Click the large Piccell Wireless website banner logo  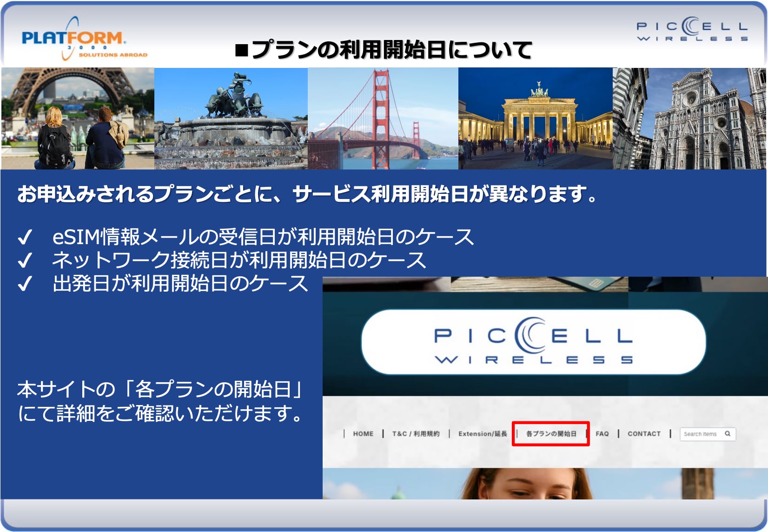(534, 342)
